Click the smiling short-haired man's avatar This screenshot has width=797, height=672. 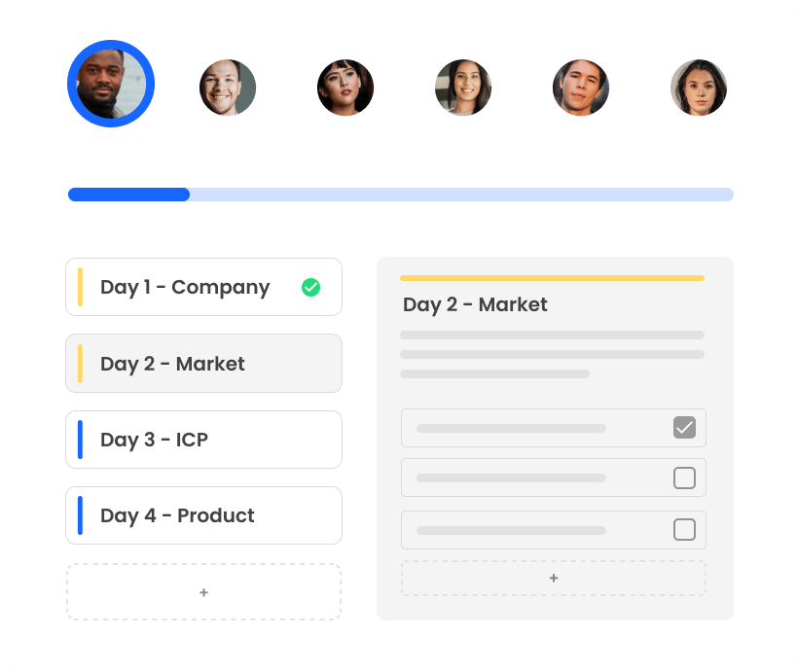pyautogui.click(x=228, y=88)
